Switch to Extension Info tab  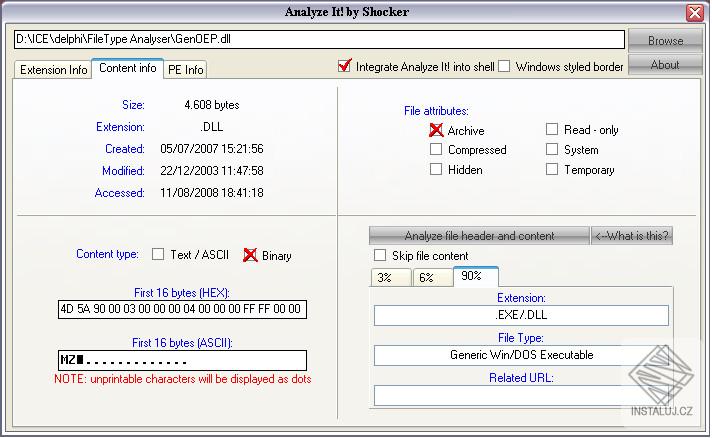[53, 70]
